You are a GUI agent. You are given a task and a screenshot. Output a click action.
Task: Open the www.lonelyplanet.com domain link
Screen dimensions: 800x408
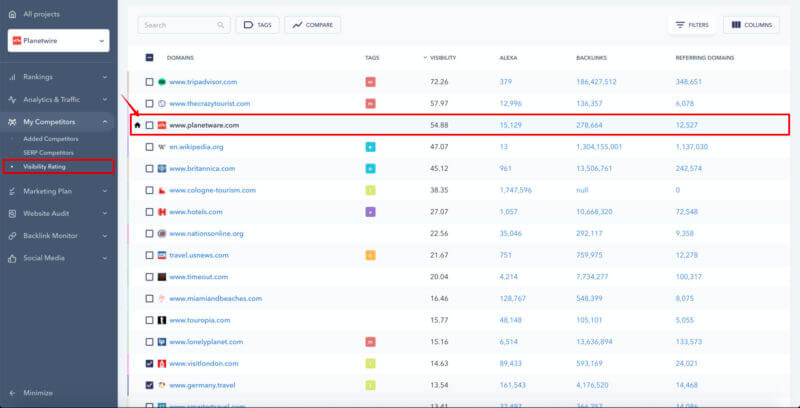coord(206,342)
